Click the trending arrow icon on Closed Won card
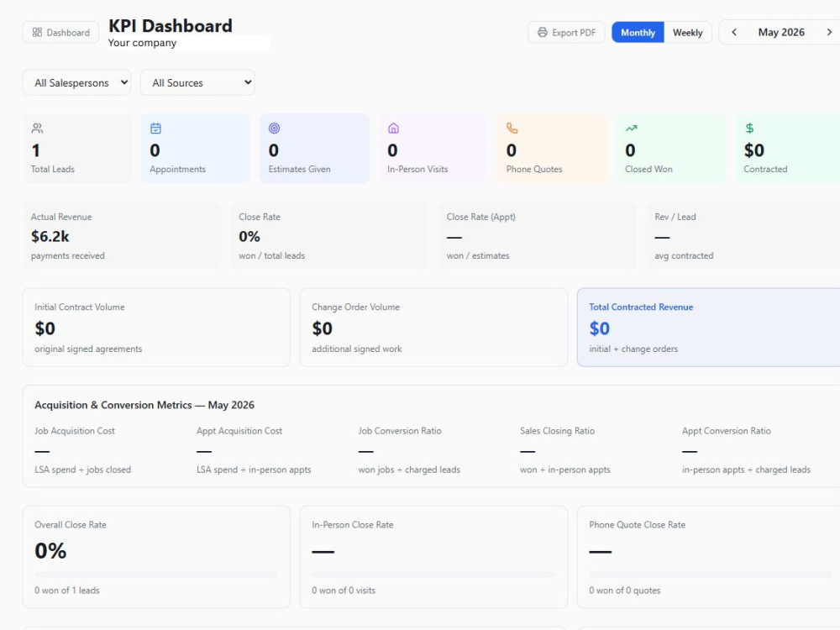 tap(631, 128)
